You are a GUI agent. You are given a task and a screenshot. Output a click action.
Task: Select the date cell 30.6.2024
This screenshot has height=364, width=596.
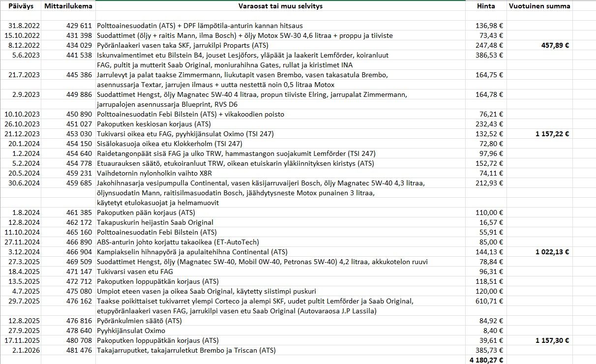coord(21,183)
